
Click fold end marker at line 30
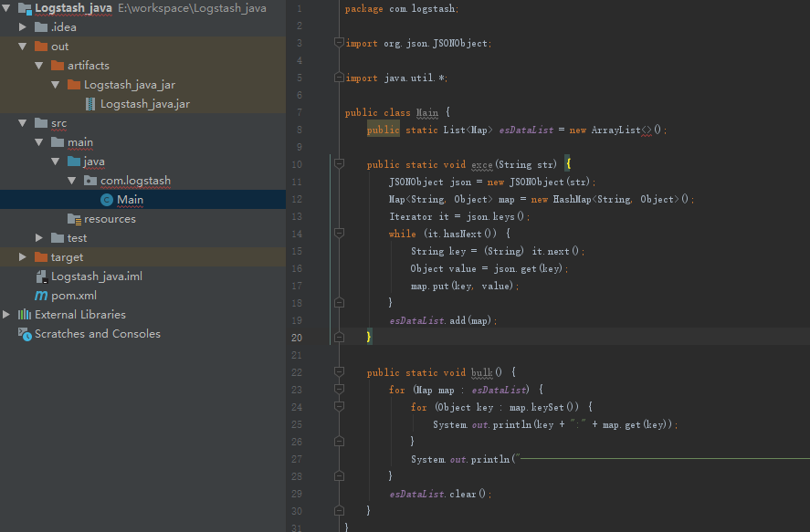(339, 510)
